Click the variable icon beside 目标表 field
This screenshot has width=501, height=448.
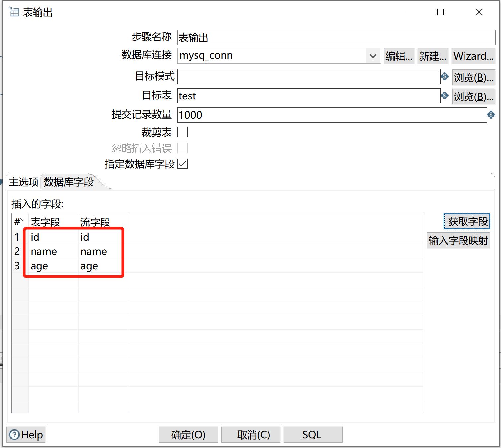pyautogui.click(x=445, y=96)
